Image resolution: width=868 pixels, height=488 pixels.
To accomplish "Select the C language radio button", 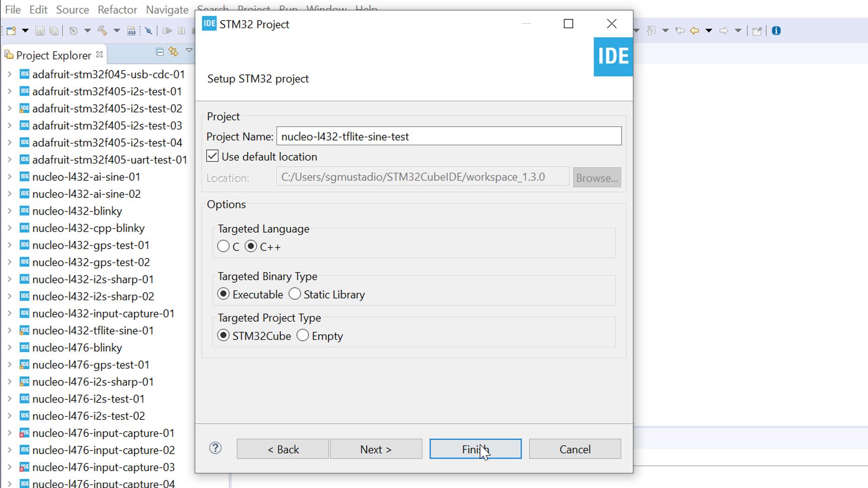I will point(224,246).
